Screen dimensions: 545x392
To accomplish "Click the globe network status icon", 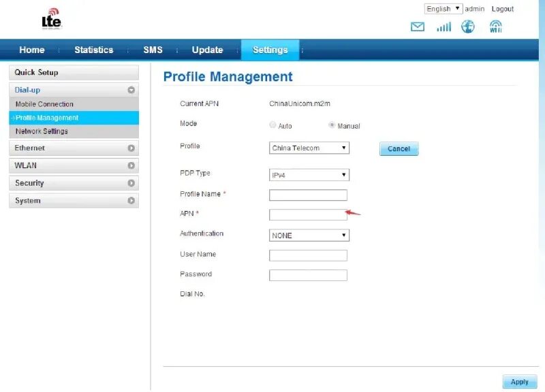I will (x=467, y=27).
